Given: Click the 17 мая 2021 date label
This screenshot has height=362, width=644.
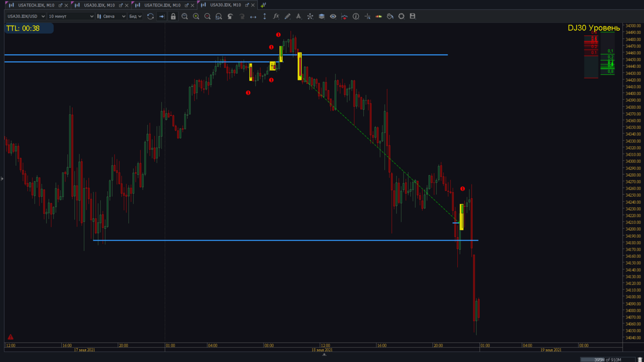Looking at the screenshot, I should click(84, 350).
